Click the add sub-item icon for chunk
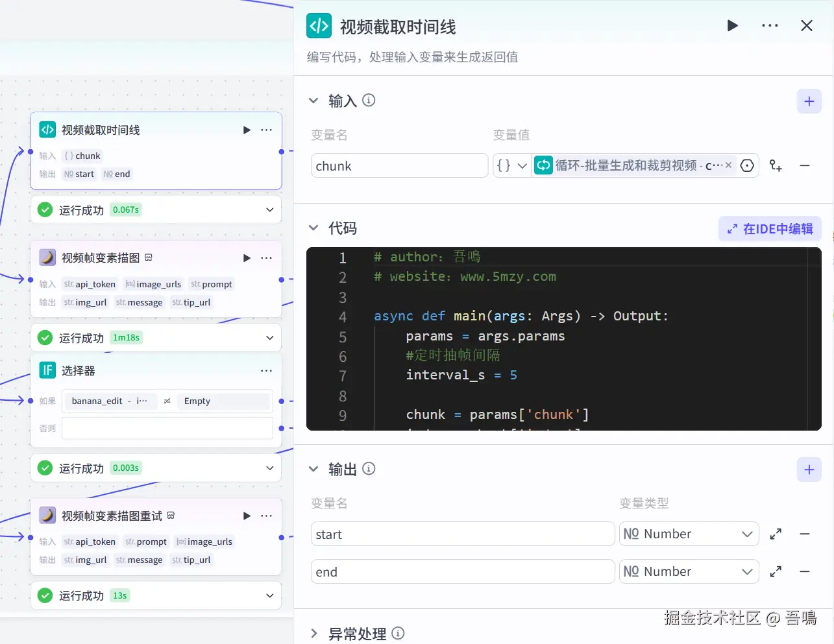 776,165
